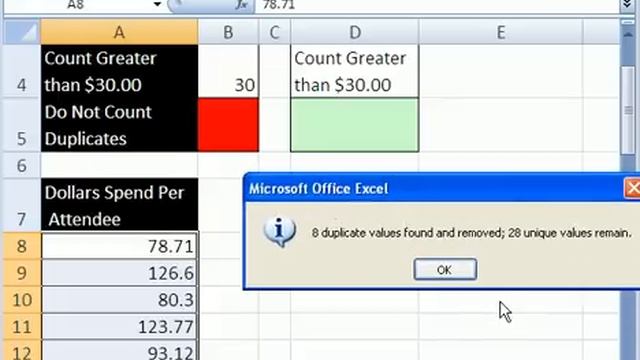640x360 pixels.
Task: Select row 10 header
Action: 22,300
